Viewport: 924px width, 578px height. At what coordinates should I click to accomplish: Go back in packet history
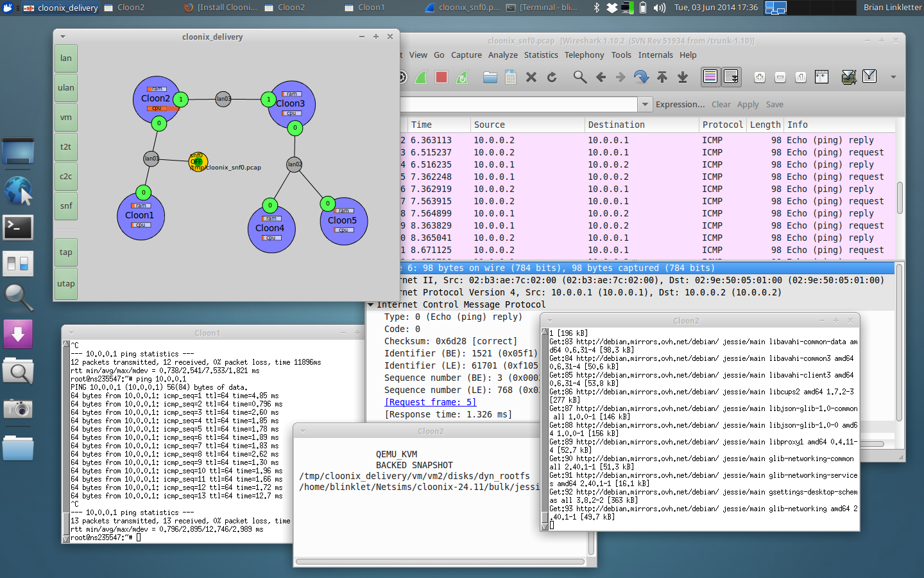click(x=601, y=77)
